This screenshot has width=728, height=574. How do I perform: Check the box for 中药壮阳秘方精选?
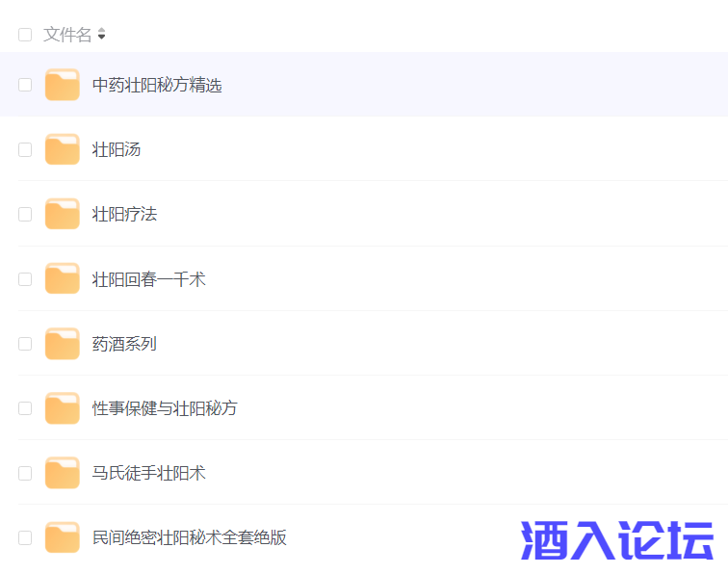point(25,85)
